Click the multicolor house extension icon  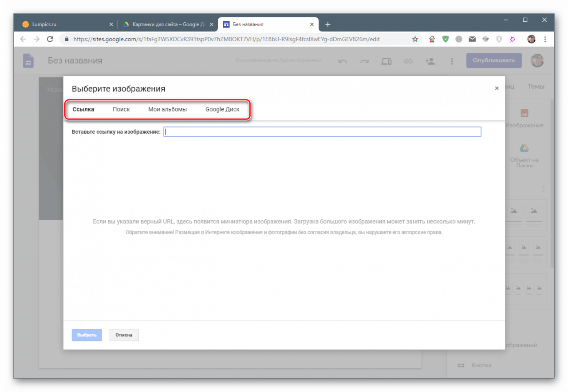[432, 39]
